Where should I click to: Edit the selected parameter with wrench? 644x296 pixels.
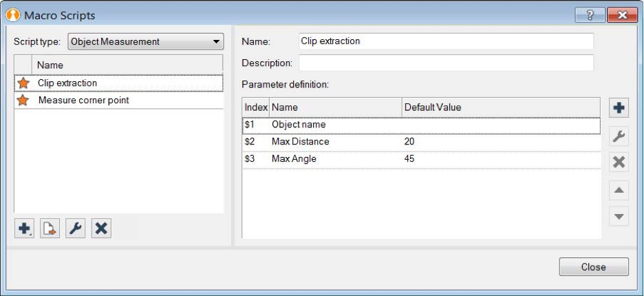coord(619,136)
